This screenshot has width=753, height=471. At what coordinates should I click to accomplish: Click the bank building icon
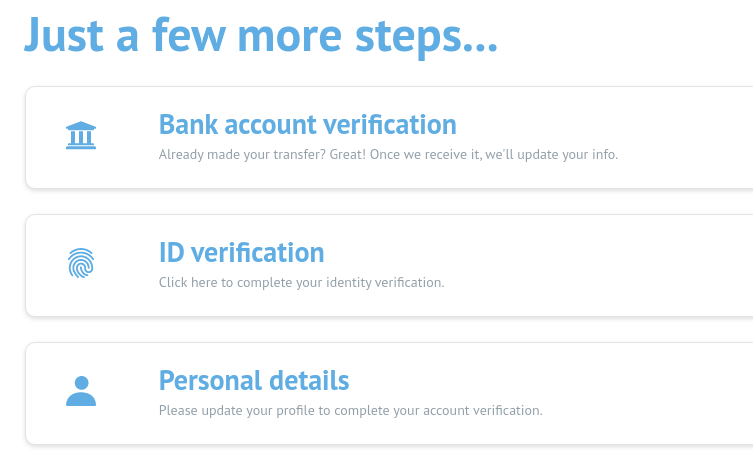click(81, 136)
